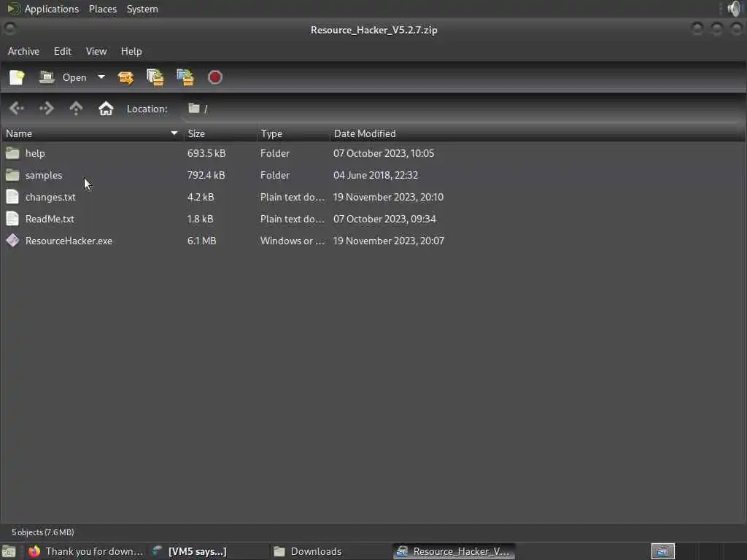Click the Resource_Hacker taskbar window button

(x=454, y=551)
